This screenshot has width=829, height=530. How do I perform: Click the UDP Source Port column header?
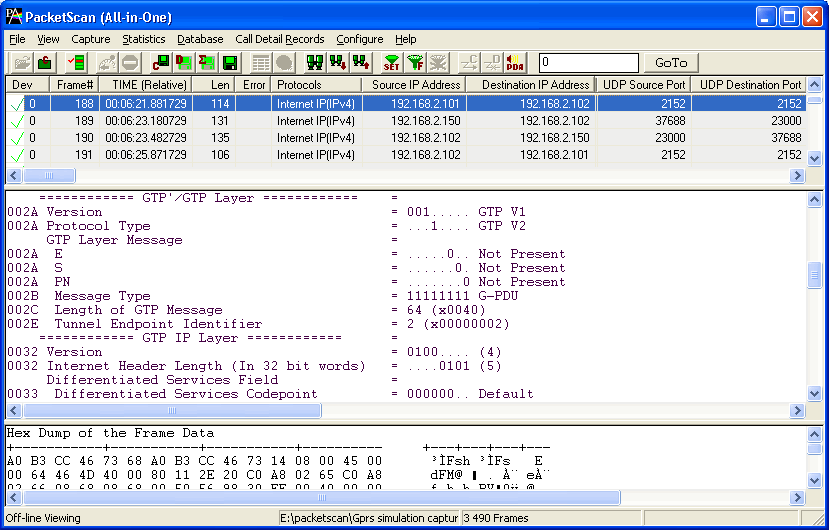tap(644, 85)
